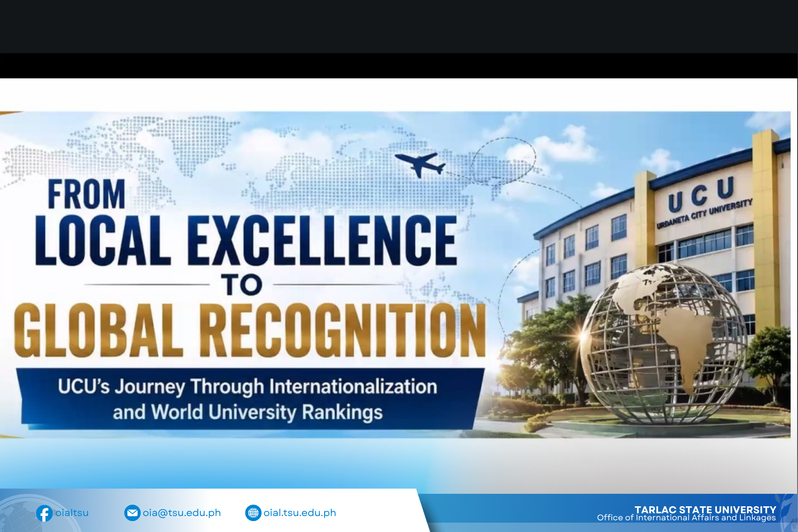Screen dimensions: 798x532
Task: Click the Facebook icon beside oialtsu
Action: coord(44,513)
